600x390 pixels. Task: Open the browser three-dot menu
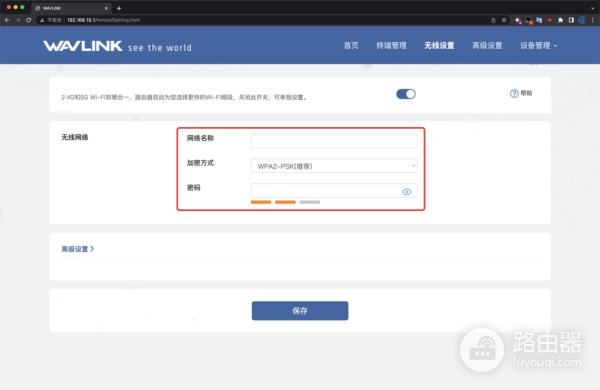point(593,20)
